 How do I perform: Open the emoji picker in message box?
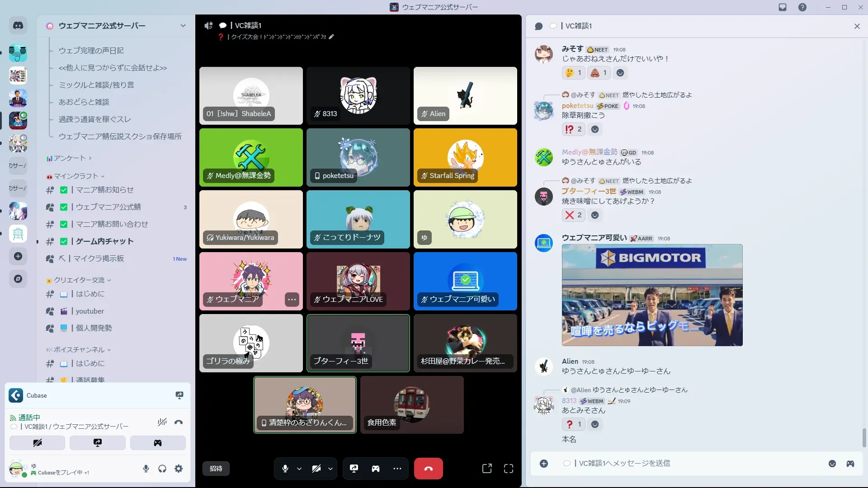[x=832, y=464]
